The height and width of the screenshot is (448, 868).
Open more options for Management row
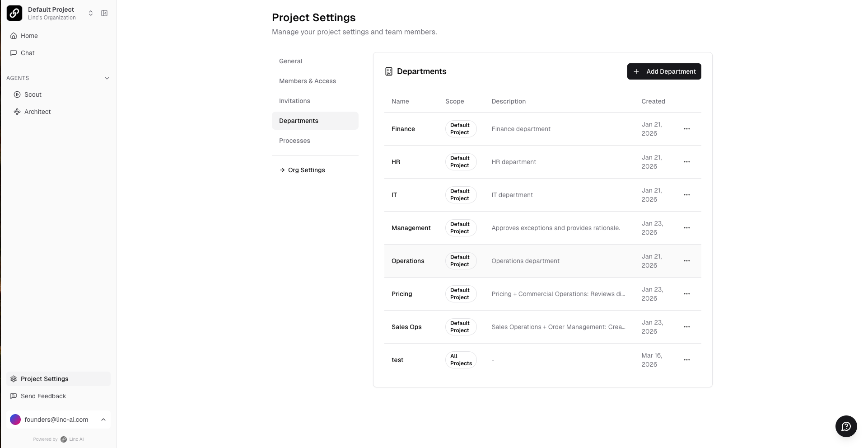pyautogui.click(x=686, y=228)
